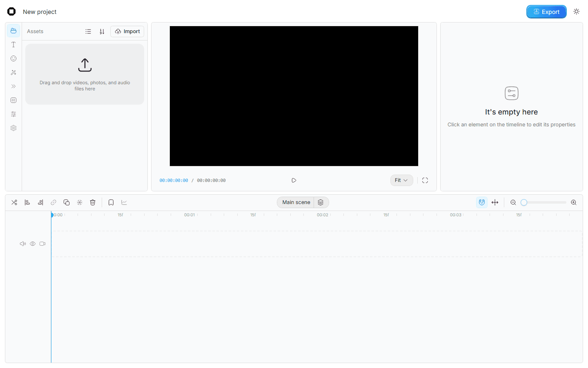Open the effects magic wand panel
This screenshot has height=368, width=588.
pos(13,72)
